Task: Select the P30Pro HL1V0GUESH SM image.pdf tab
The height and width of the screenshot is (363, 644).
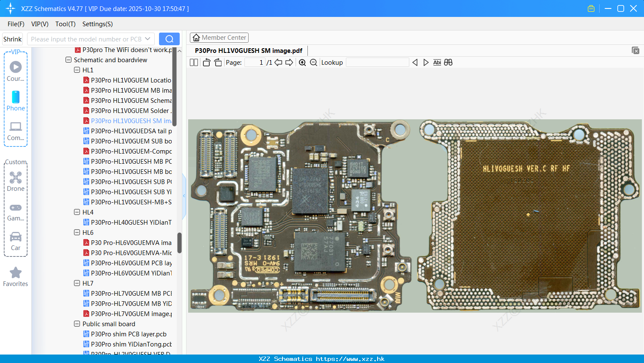Action: (249, 51)
